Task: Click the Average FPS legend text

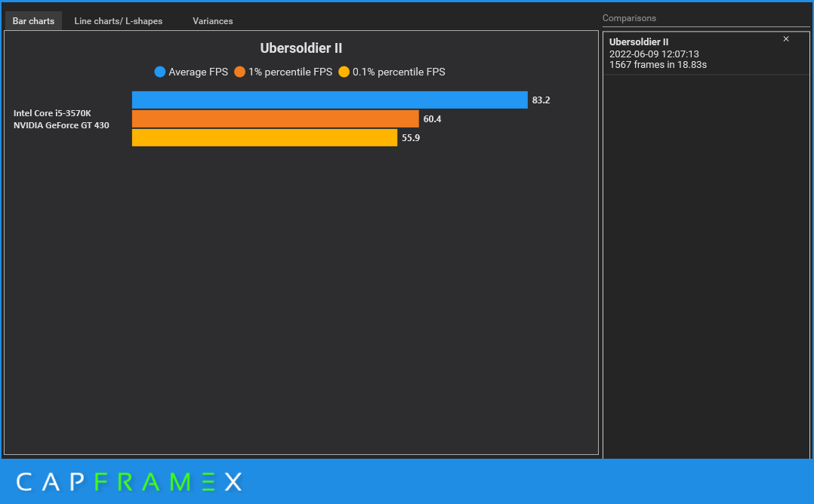Action: tap(199, 72)
